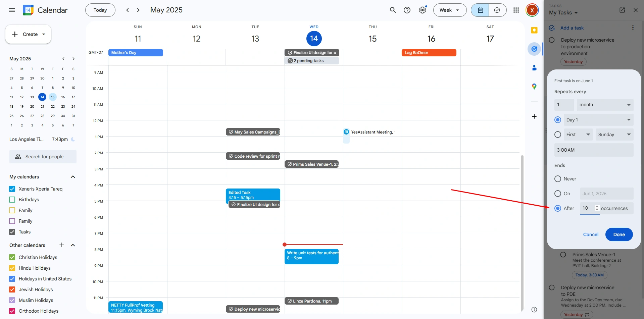Switch to the Tasks view toggle
Image resolution: width=644 pixels, height=319 pixels.
[x=497, y=10]
